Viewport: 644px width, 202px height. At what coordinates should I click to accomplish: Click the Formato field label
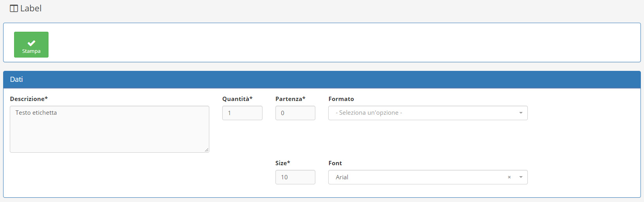click(x=341, y=99)
